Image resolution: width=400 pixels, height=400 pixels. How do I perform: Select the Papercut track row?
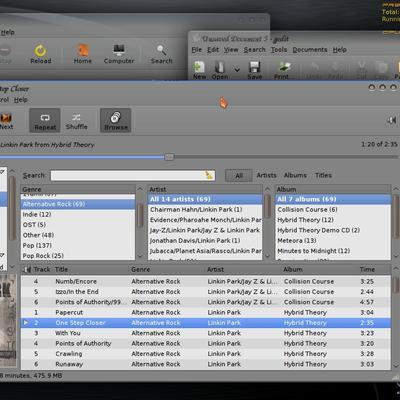click(x=206, y=312)
